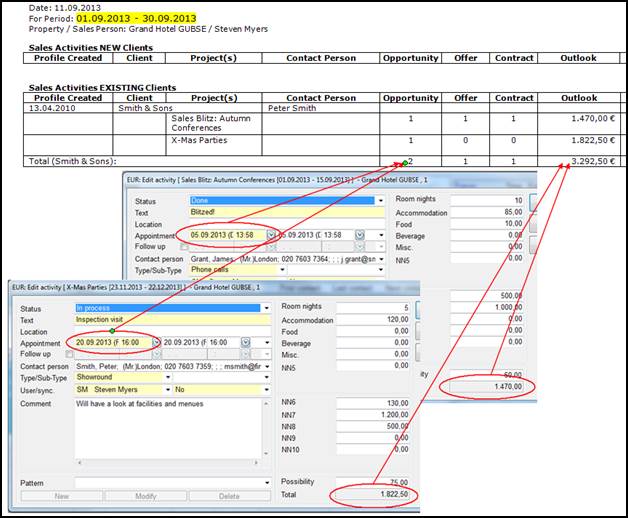The width and height of the screenshot is (628, 518).
Task: Expand the 'Done' Status dropdown
Action: 382,201
